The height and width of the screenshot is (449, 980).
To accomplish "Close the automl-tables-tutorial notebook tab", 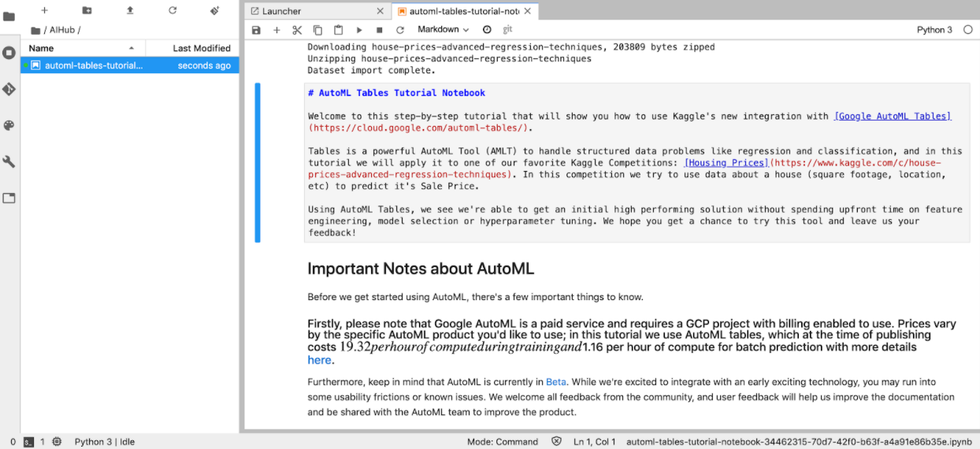I will 527,11.
